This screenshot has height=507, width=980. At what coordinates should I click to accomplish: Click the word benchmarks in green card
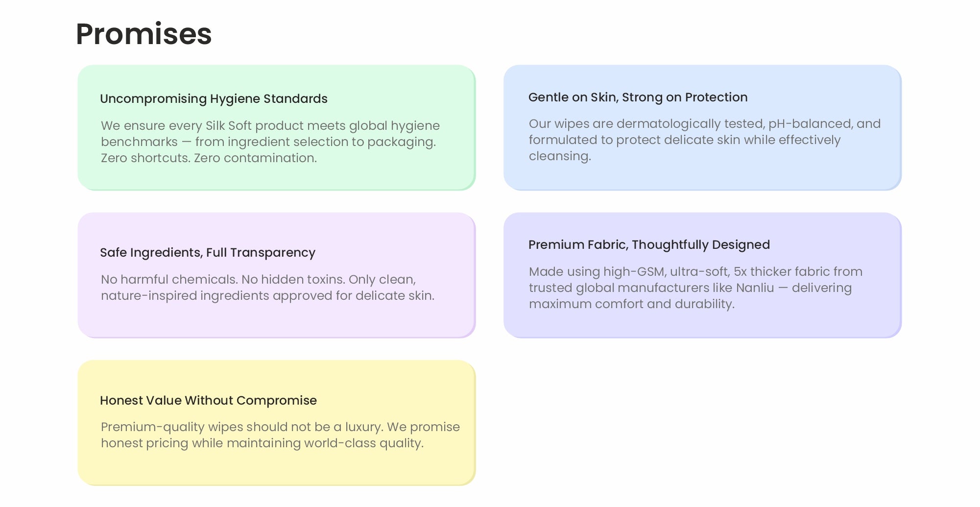pos(139,142)
